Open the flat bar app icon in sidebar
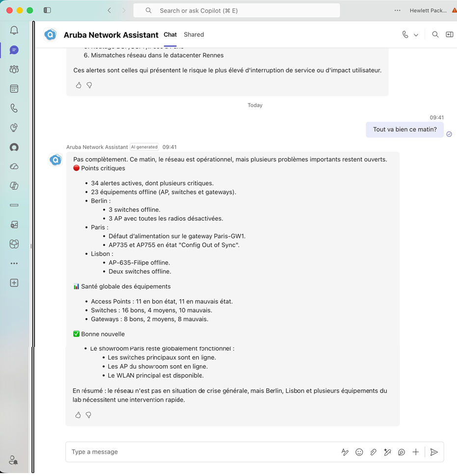 [14, 205]
